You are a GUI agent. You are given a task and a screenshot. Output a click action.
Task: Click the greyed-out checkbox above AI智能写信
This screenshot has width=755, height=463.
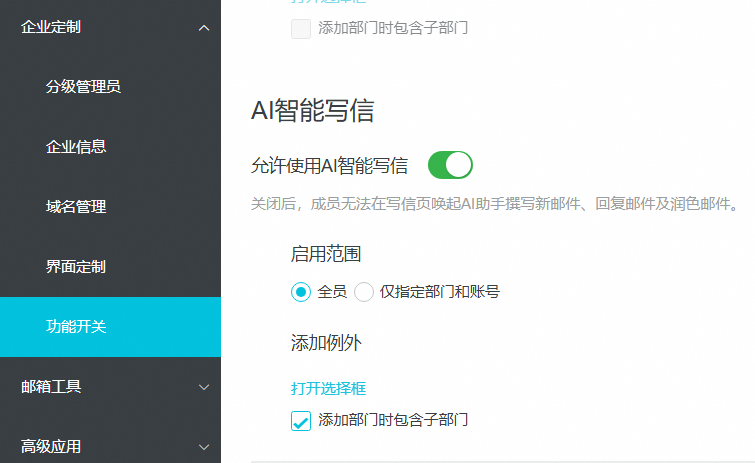300,28
